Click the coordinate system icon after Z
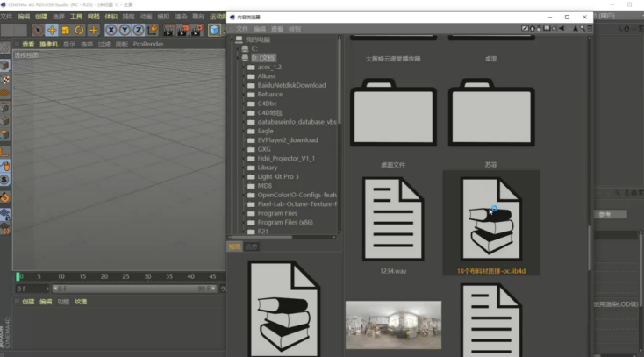This screenshot has height=357, width=644. 153,30
